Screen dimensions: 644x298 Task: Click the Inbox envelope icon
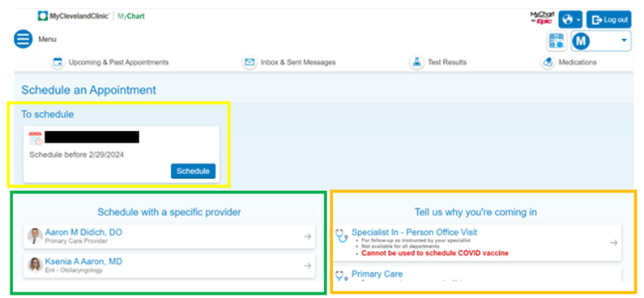point(249,62)
